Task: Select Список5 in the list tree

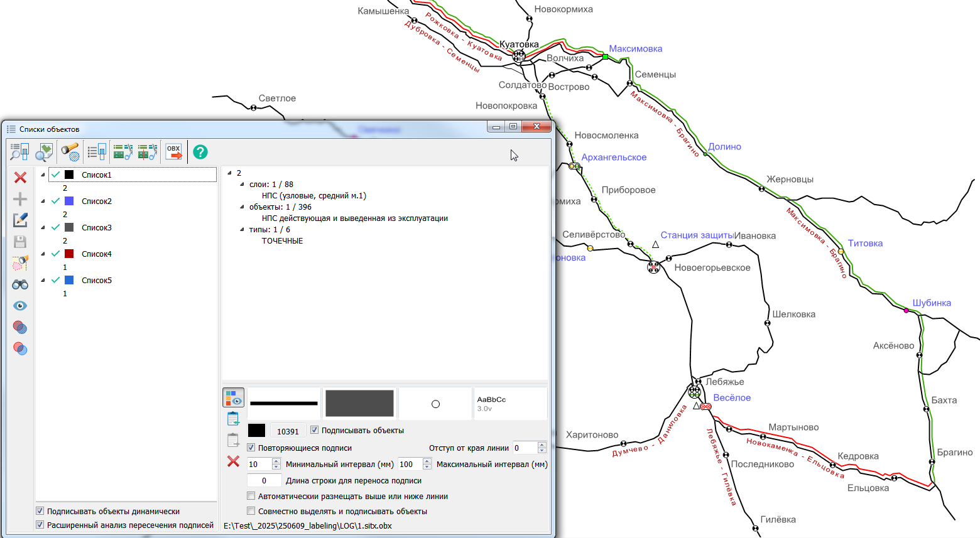Action: (x=96, y=281)
